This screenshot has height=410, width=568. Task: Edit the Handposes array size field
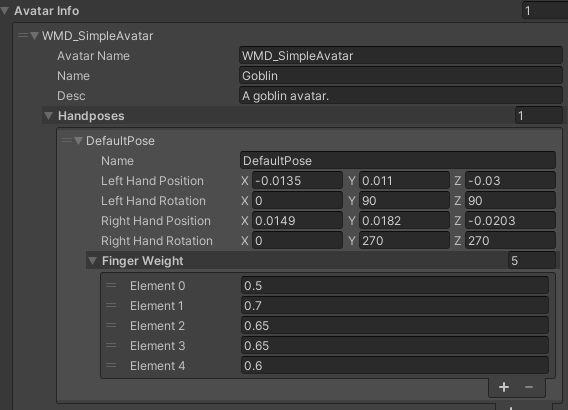(539, 116)
